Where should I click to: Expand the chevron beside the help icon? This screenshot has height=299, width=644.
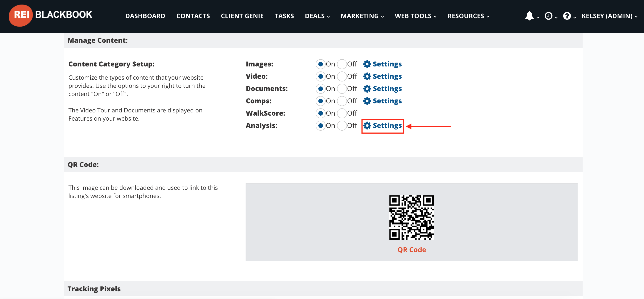574,17
